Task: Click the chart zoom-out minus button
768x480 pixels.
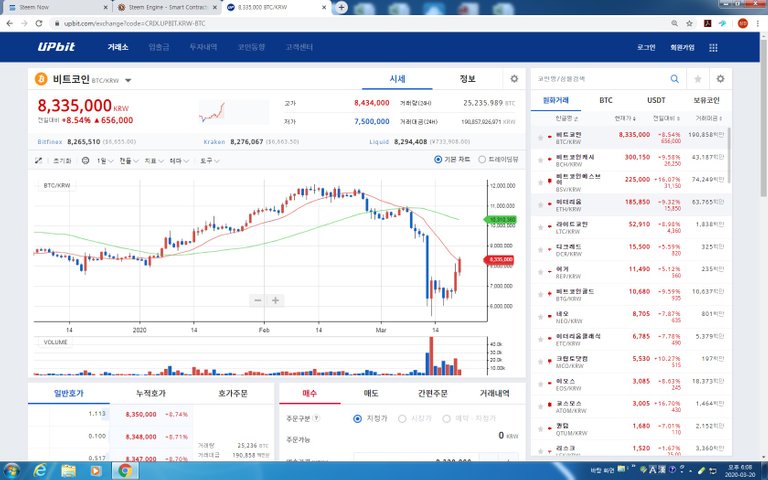Action: tap(258, 300)
